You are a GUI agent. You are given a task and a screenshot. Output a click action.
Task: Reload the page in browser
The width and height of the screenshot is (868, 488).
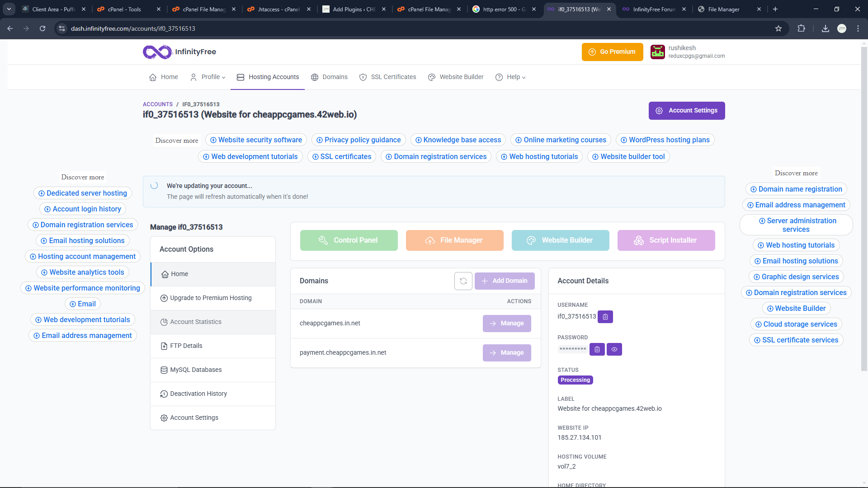click(42, 28)
